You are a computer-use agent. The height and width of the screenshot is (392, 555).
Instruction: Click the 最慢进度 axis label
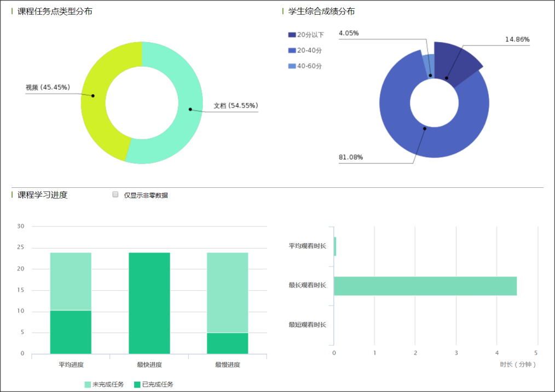[228, 365]
